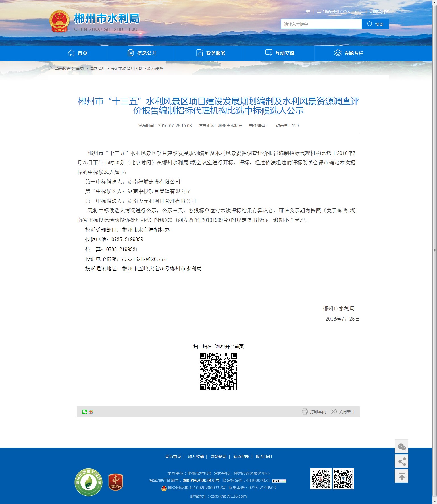Screen dimensions: 437x504
Task: Share via Weibo icon in grey bar
Action: (91, 412)
